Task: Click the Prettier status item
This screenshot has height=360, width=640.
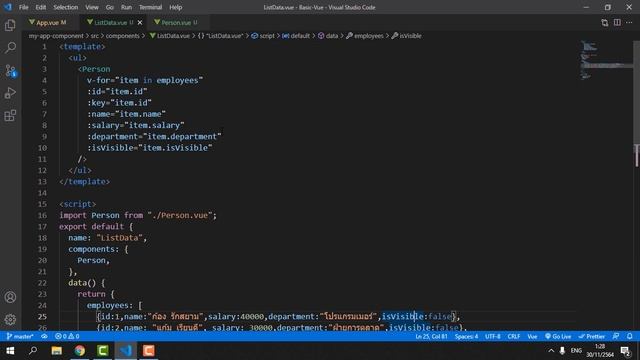Action: pyautogui.click(x=592, y=336)
